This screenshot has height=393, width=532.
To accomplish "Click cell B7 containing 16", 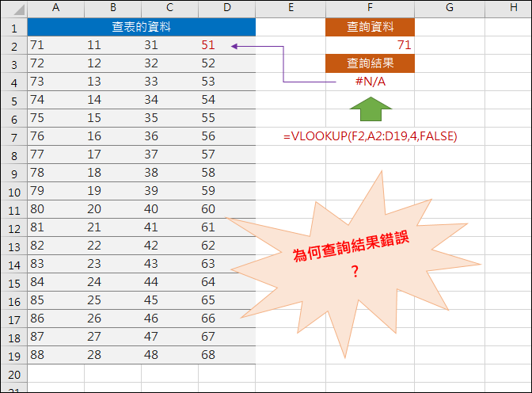I will click(113, 136).
